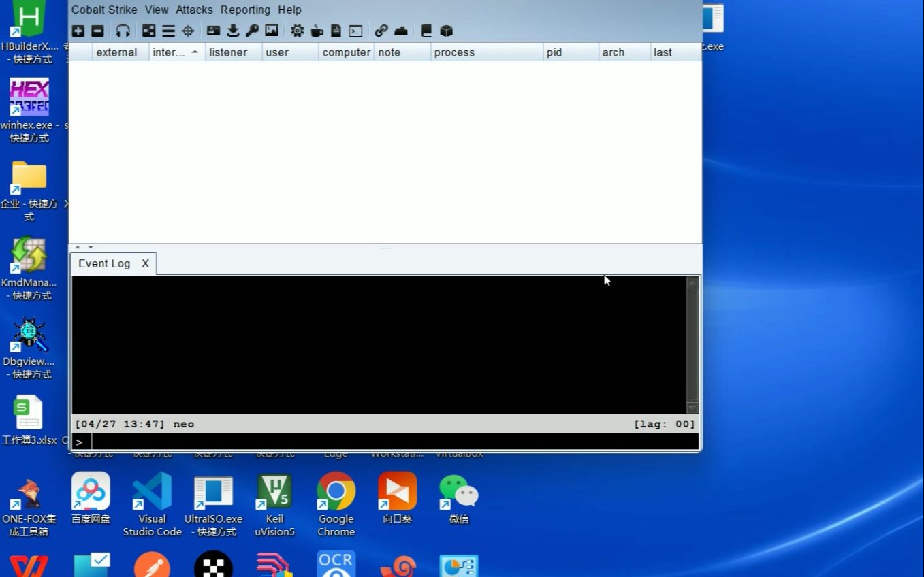The width and height of the screenshot is (924, 577).
Task: Click the cube About icon in toolbar
Action: 446,31
